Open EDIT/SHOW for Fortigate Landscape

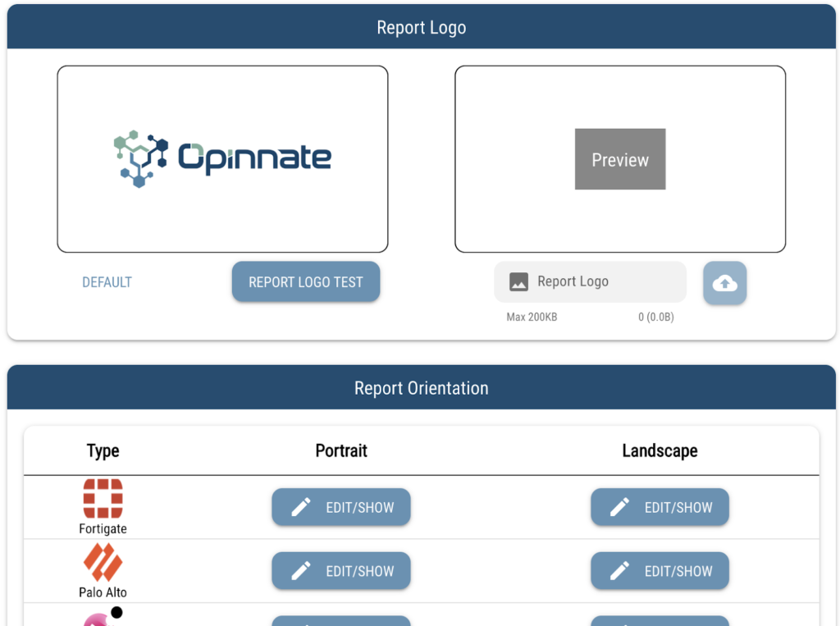(x=660, y=507)
